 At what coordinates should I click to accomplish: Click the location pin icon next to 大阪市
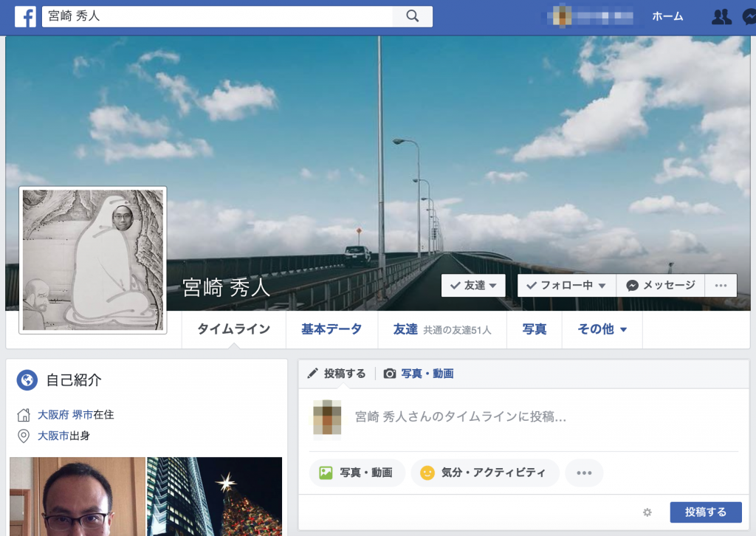[x=23, y=436]
